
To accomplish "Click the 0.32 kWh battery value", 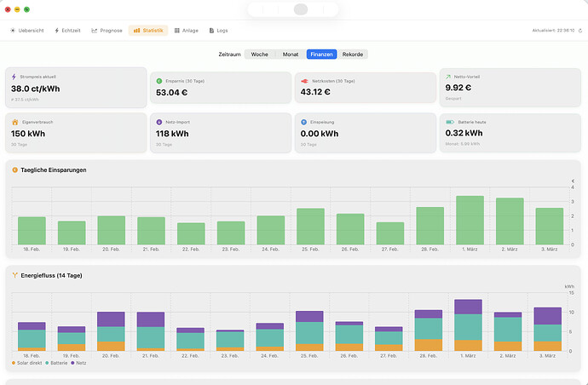I will (x=464, y=133).
